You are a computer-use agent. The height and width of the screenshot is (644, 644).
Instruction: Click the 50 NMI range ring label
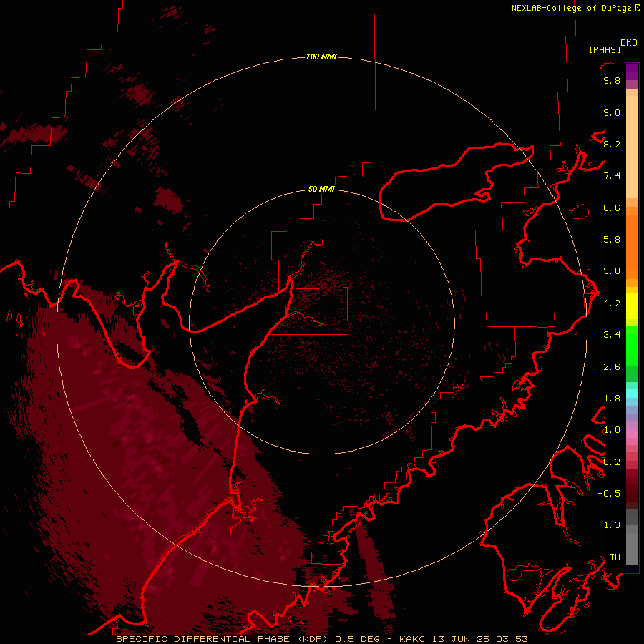coord(321,189)
